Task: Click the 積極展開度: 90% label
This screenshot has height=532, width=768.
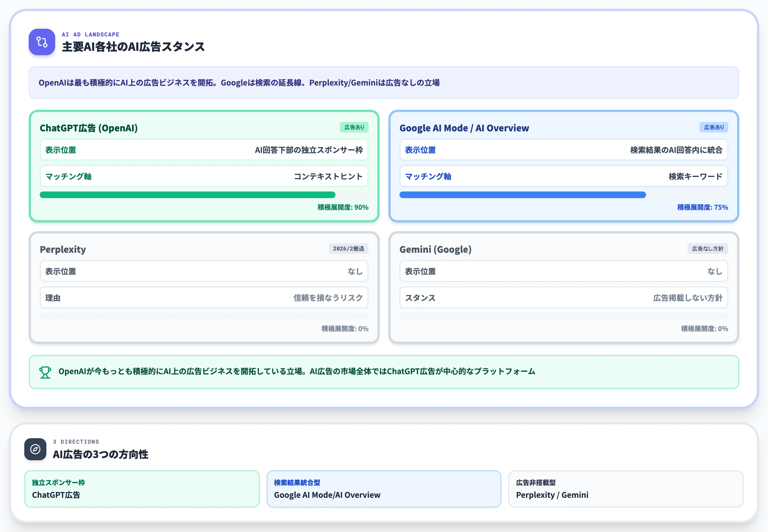Action: [343, 207]
